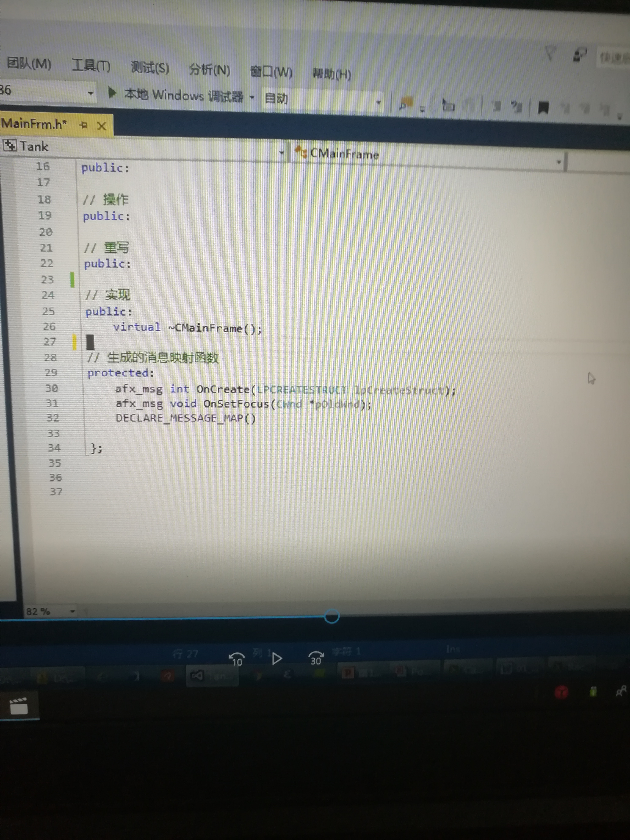Click the PowerPoint taskbar icon

click(347, 673)
